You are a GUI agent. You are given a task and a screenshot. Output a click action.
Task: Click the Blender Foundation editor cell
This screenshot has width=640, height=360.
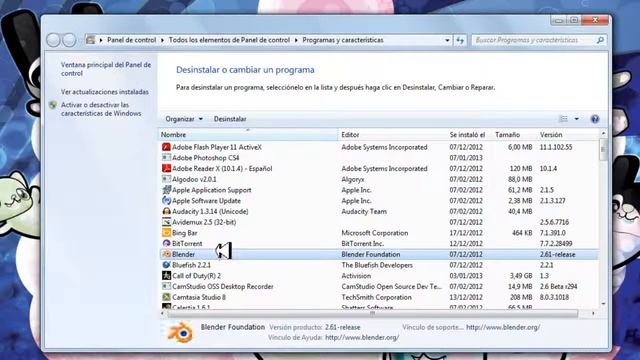371,254
